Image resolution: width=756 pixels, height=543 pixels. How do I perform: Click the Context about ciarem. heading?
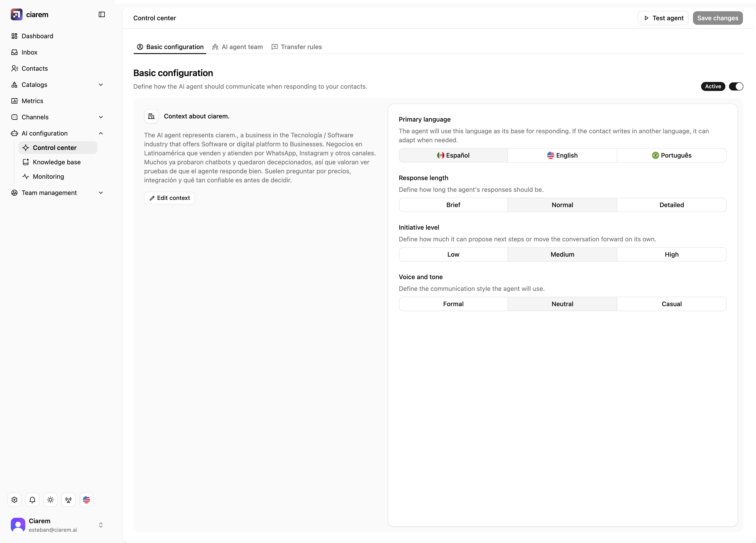(197, 116)
